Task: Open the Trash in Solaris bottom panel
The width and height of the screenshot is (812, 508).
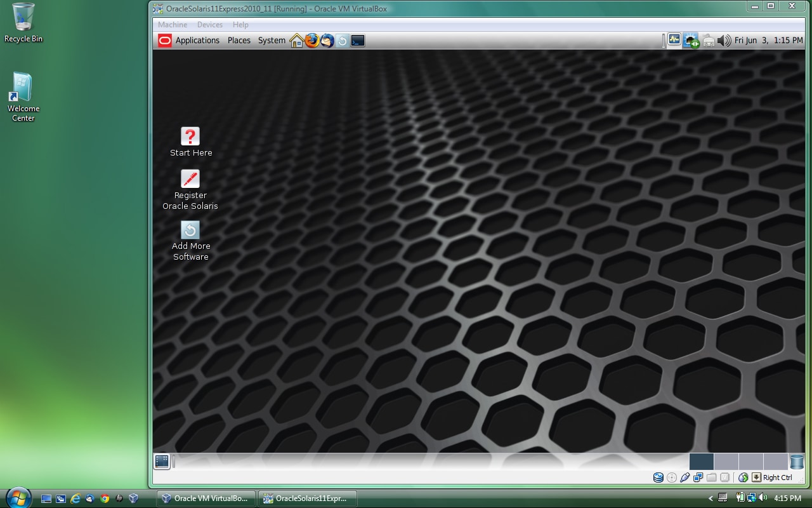Action: pyautogui.click(x=797, y=462)
